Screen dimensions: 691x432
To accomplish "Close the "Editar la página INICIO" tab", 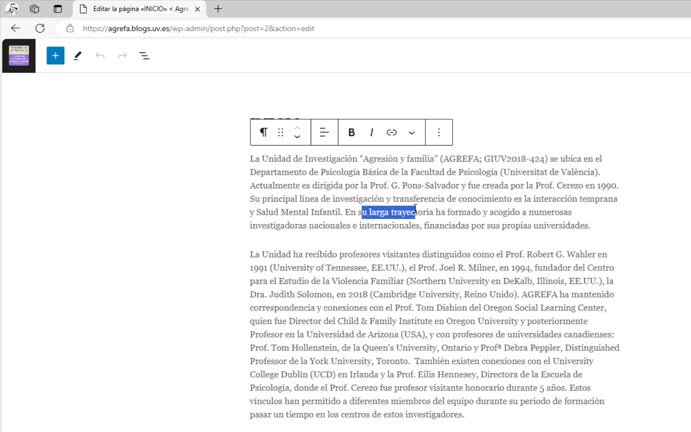I will [x=197, y=9].
